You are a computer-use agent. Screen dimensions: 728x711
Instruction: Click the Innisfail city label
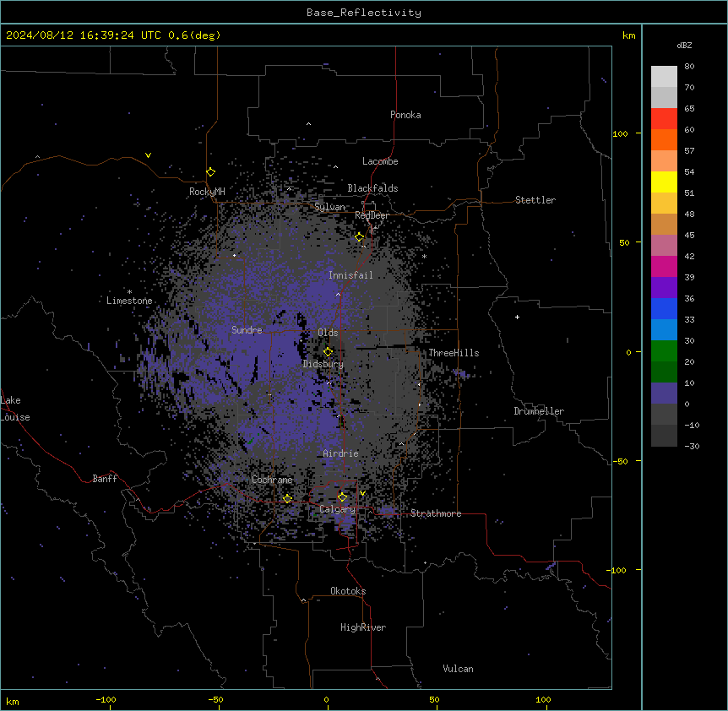click(x=351, y=275)
